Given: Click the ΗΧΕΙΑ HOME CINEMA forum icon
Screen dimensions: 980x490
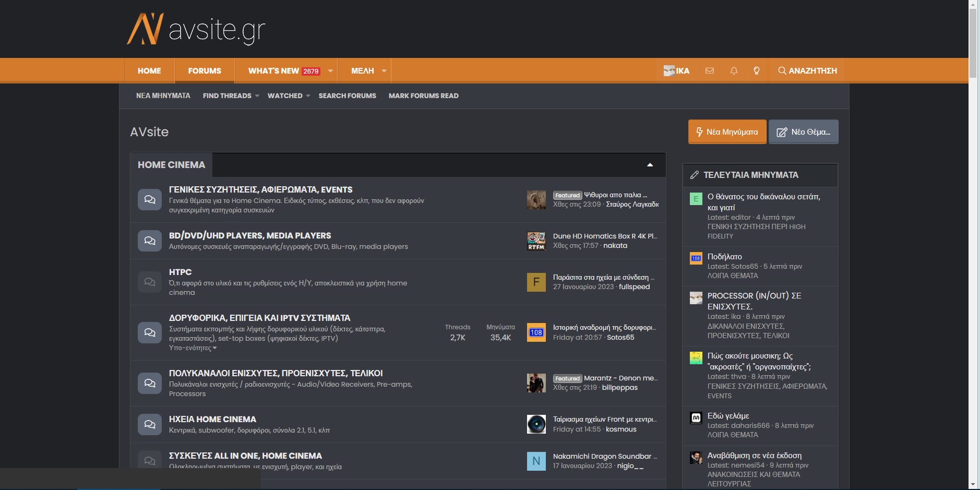Looking at the screenshot, I should tap(149, 424).
